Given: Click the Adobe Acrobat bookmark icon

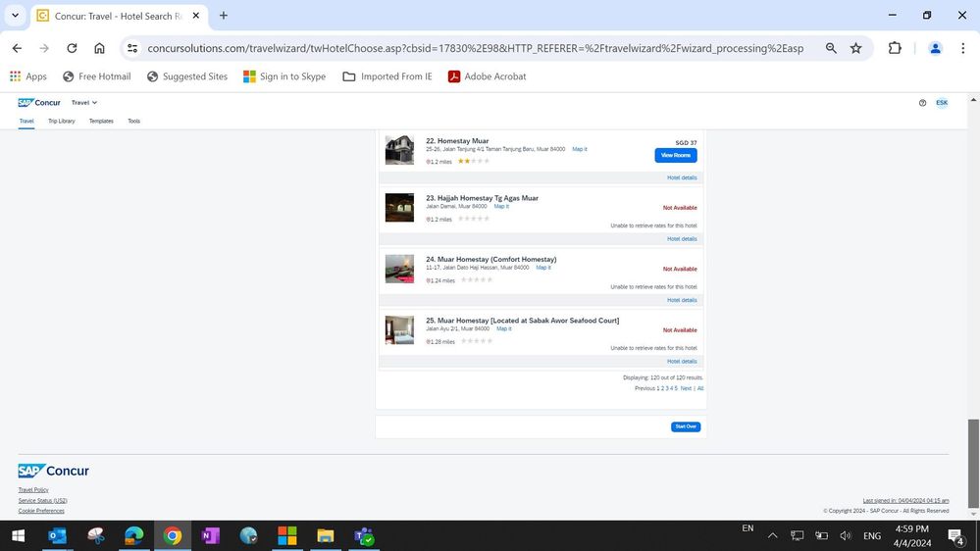Looking at the screenshot, I should click(x=454, y=76).
